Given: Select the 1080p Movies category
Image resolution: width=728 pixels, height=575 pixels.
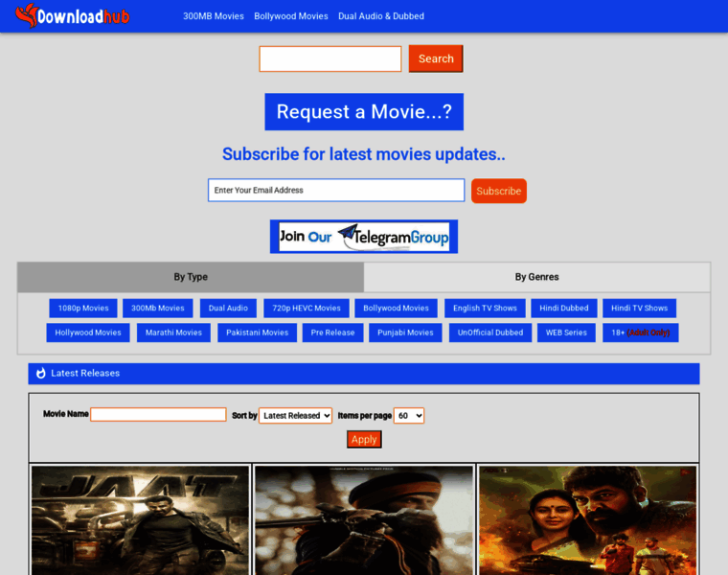Looking at the screenshot, I should tap(83, 308).
